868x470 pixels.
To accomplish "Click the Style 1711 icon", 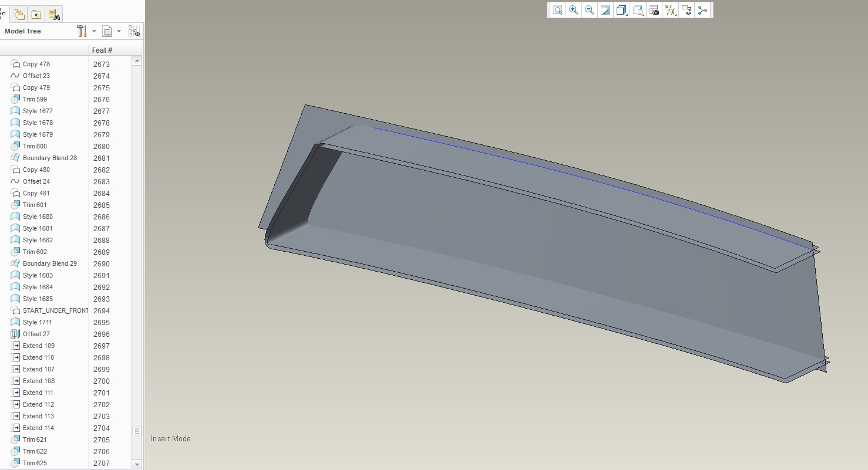I will click(x=15, y=322).
